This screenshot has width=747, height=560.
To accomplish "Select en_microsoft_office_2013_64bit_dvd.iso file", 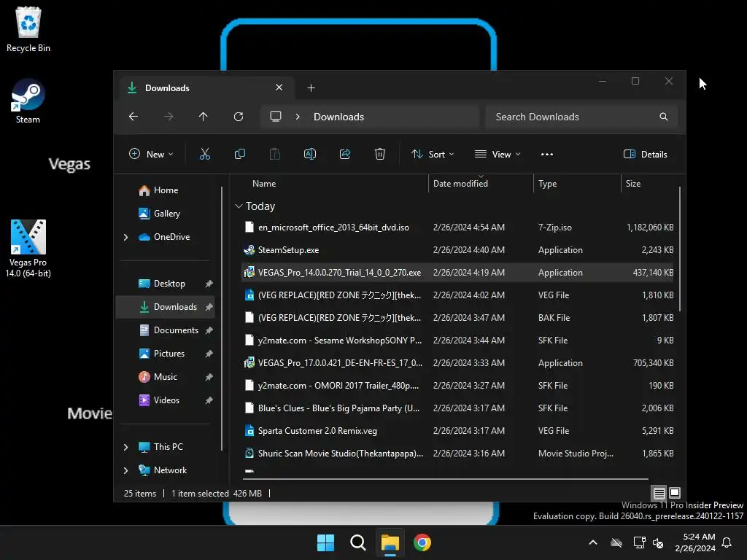I will (457, 227).
